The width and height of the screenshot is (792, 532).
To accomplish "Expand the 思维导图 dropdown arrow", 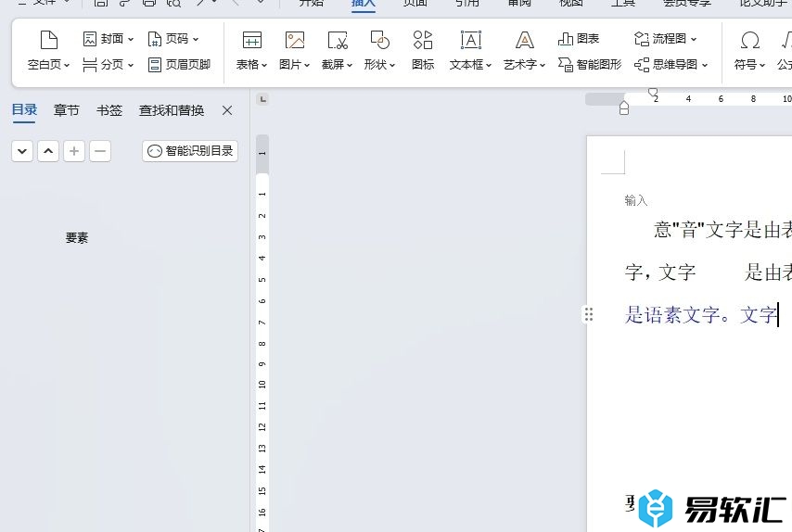I will (704, 65).
